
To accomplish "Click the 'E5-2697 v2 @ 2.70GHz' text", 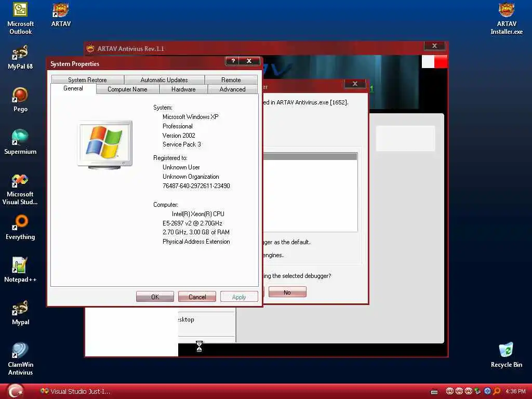I will 192,223.
